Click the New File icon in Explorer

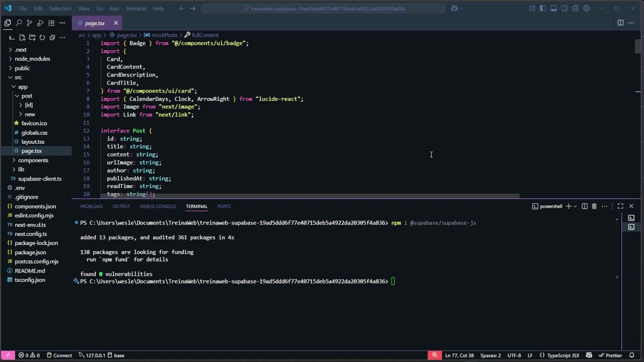[x=22, y=38]
